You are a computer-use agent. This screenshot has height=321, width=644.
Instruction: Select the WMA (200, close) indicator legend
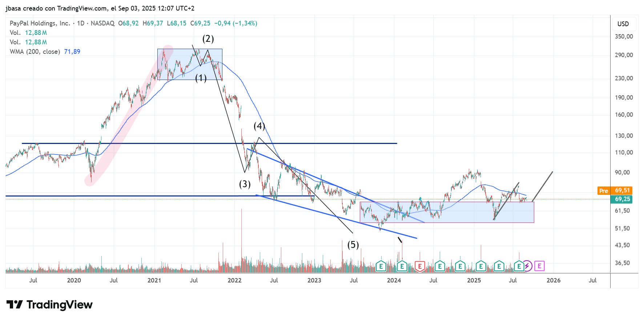coord(35,52)
